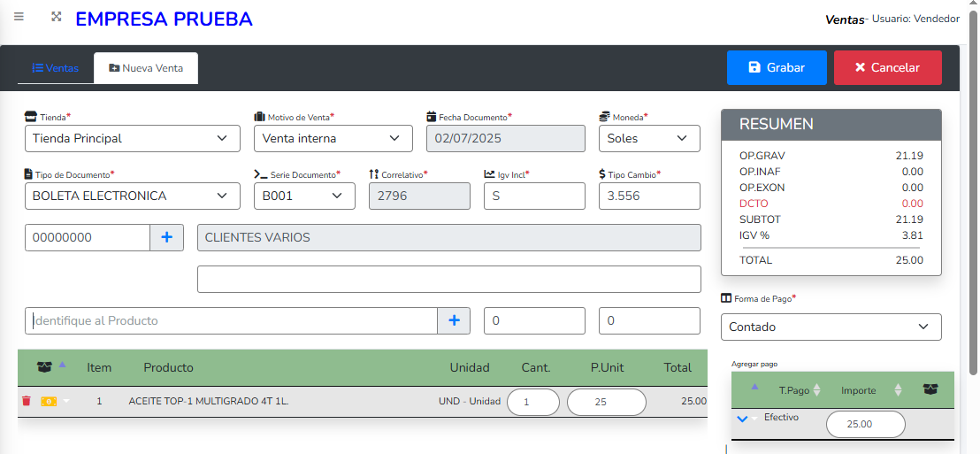This screenshot has height=454, width=980.
Task: Open the Forma de Pago dropdown
Action: 831,327
